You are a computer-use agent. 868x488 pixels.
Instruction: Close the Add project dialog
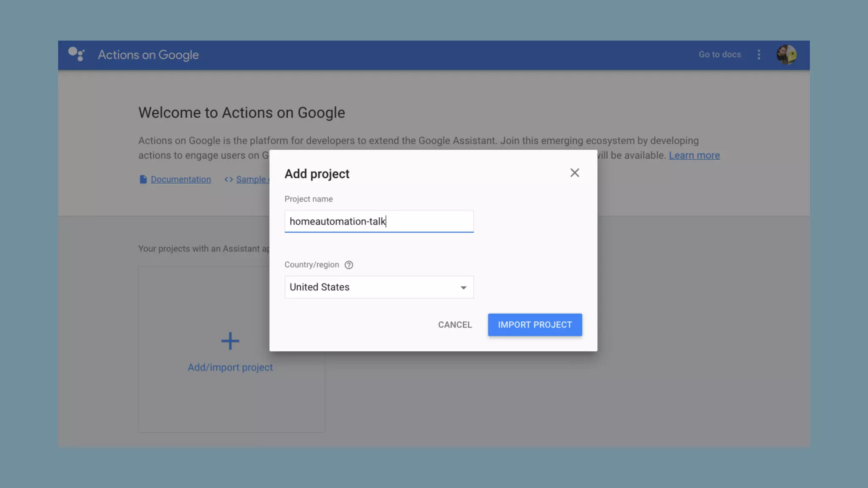[x=574, y=173]
